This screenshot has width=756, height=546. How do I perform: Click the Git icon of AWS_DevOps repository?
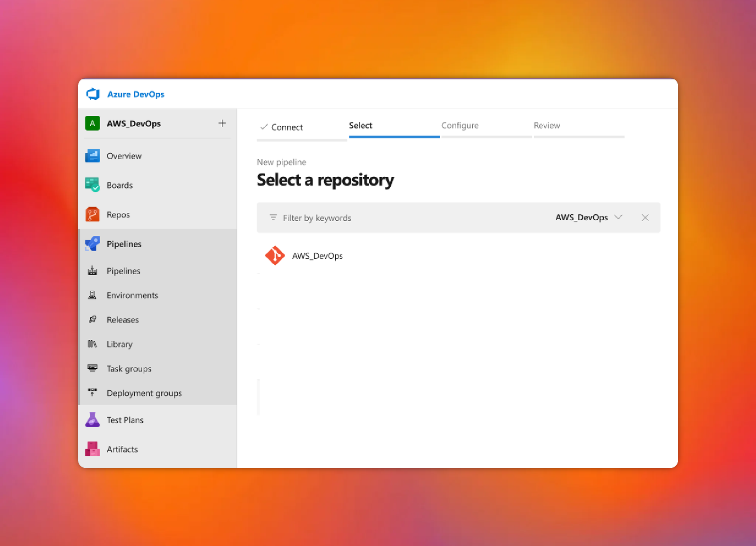[x=275, y=256]
